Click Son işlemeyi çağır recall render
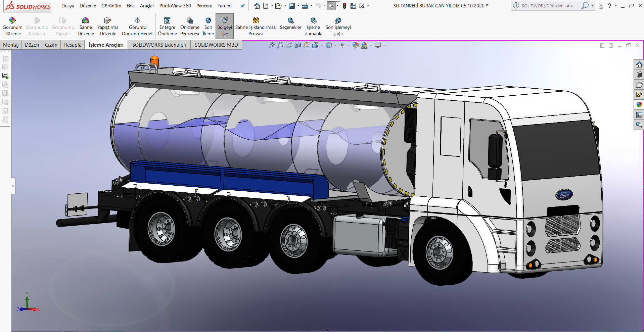The height and width of the screenshot is (332, 644). 338,27
